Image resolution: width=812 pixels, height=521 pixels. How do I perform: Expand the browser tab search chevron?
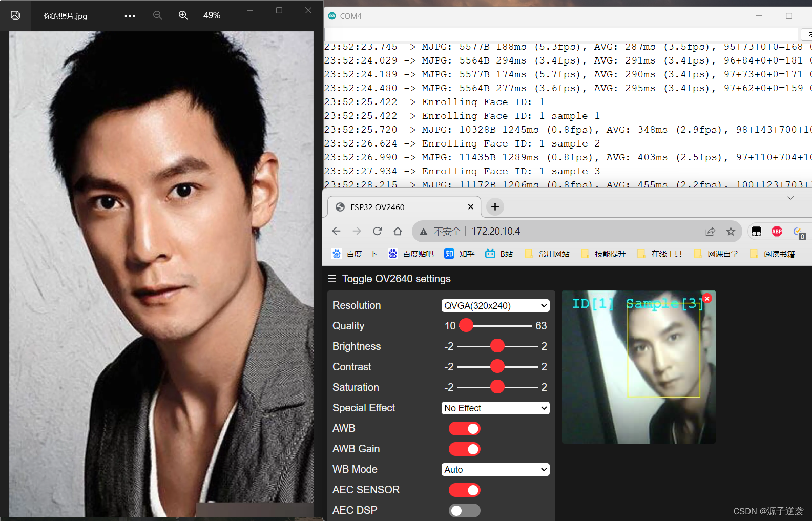[790, 198]
